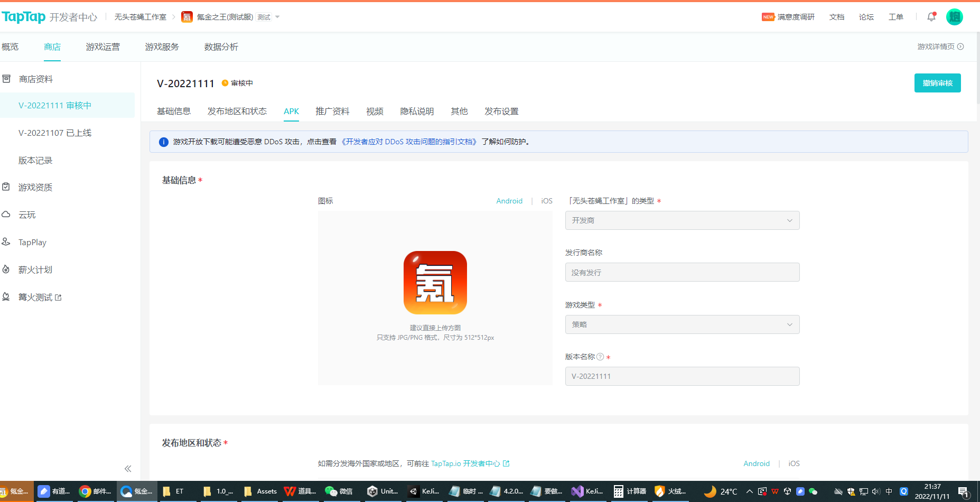Click the volume icon in system tray
This screenshot has height=502, width=980.
coord(876,491)
